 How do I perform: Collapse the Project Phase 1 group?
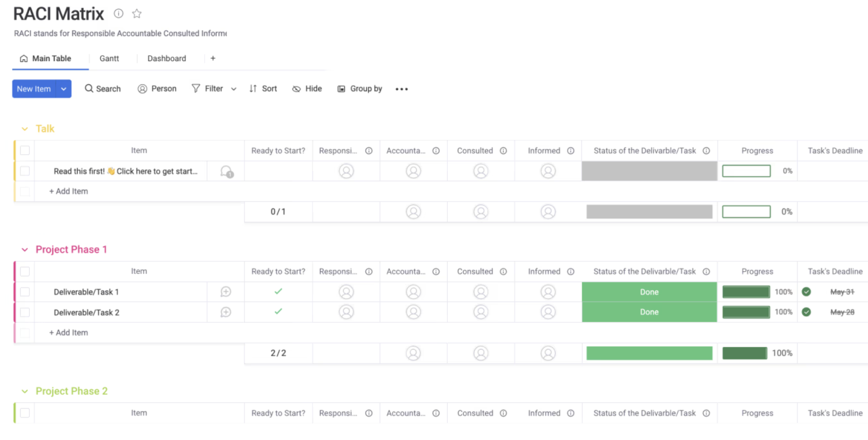25,249
